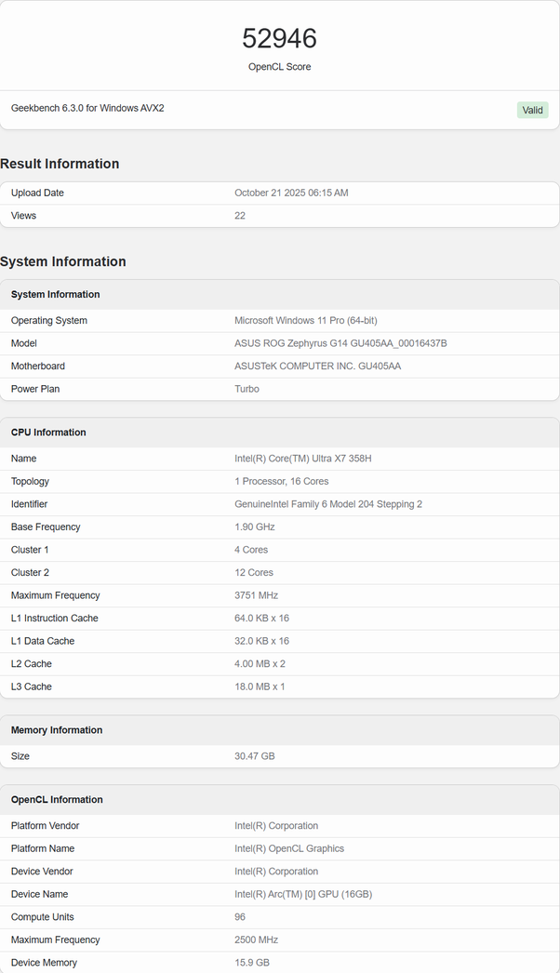Select the CPU Information table header

pos(48,433)
